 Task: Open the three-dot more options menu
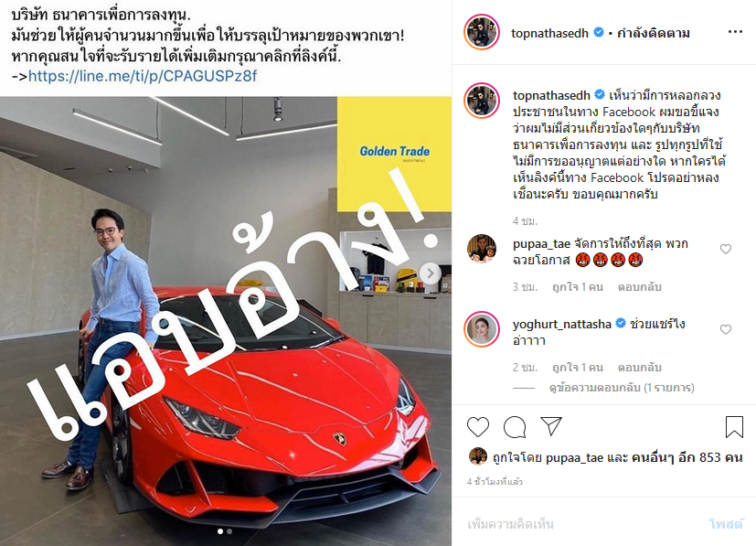coord(735,32)
